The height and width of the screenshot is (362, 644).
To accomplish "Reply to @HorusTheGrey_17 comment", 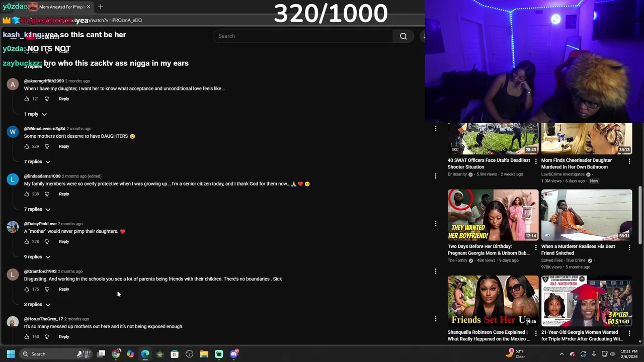I will click(64, 337).
